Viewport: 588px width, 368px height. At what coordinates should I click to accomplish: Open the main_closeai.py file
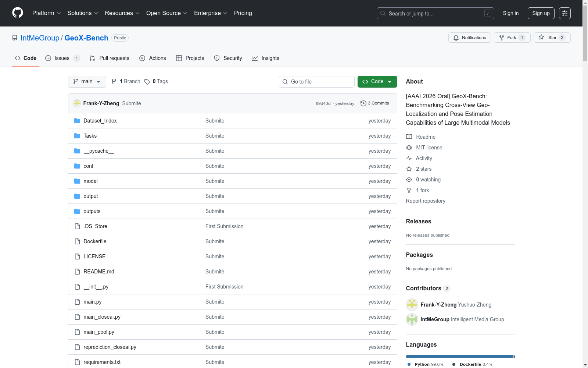pyautogui.click(x=102, y=317)
